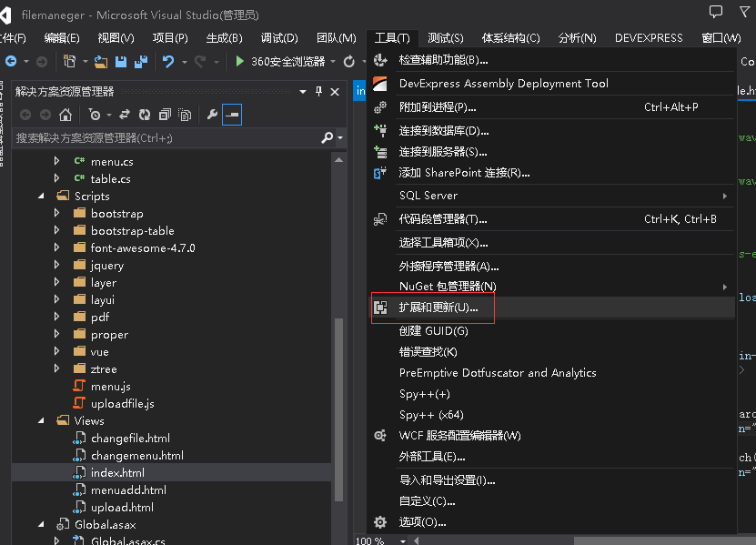Click the new project toolbar icon
Screen dimensions: 756x545
point(70,61)
